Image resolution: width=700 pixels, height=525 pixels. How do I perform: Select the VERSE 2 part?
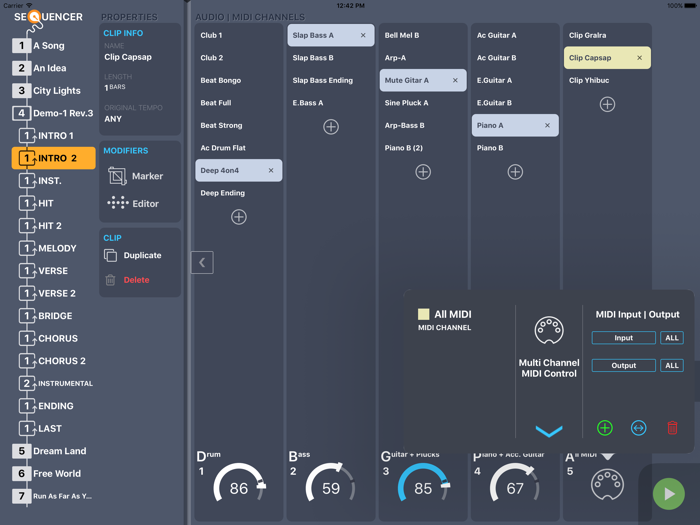point(48,293)
